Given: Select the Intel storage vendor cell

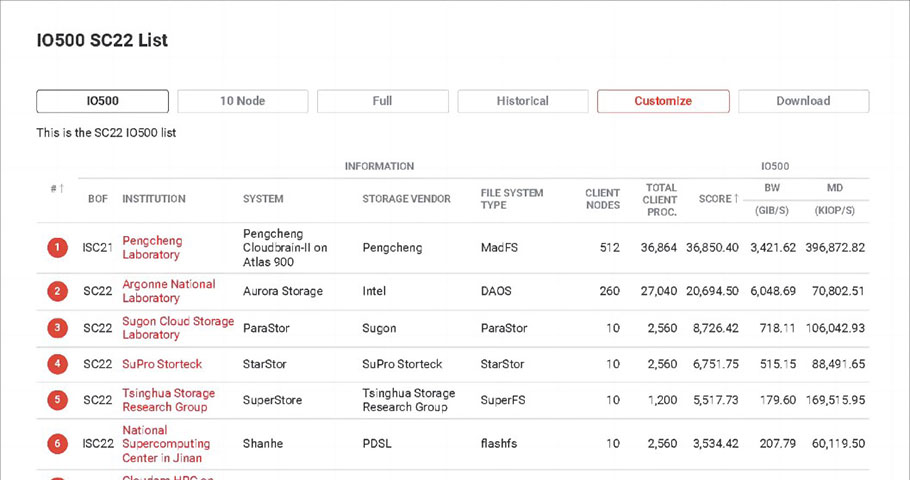Looking at the screenshot, I should click(374, 291).
